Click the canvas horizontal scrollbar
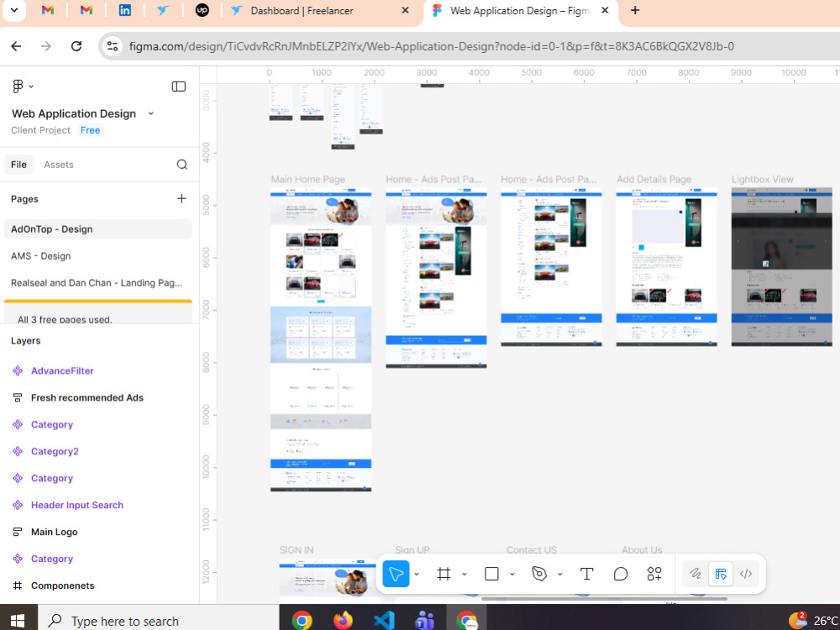Viewport: 840px width, 630px height. 604,599
